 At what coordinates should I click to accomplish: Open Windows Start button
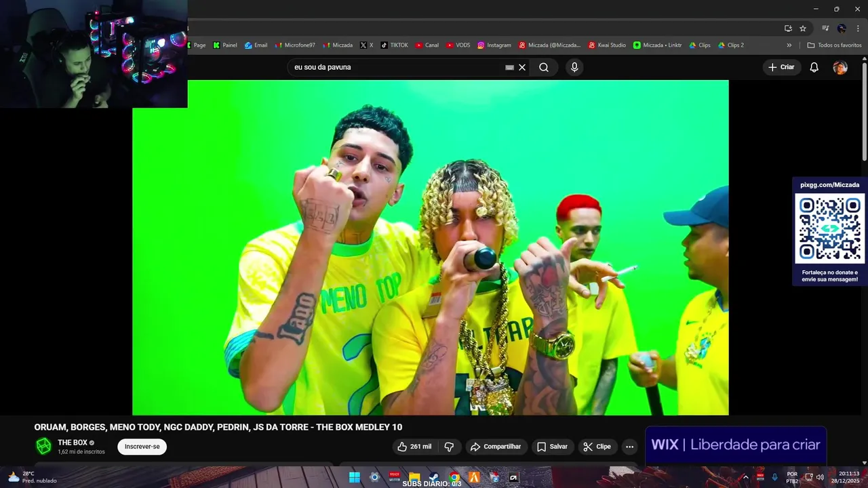coord(354,477)
